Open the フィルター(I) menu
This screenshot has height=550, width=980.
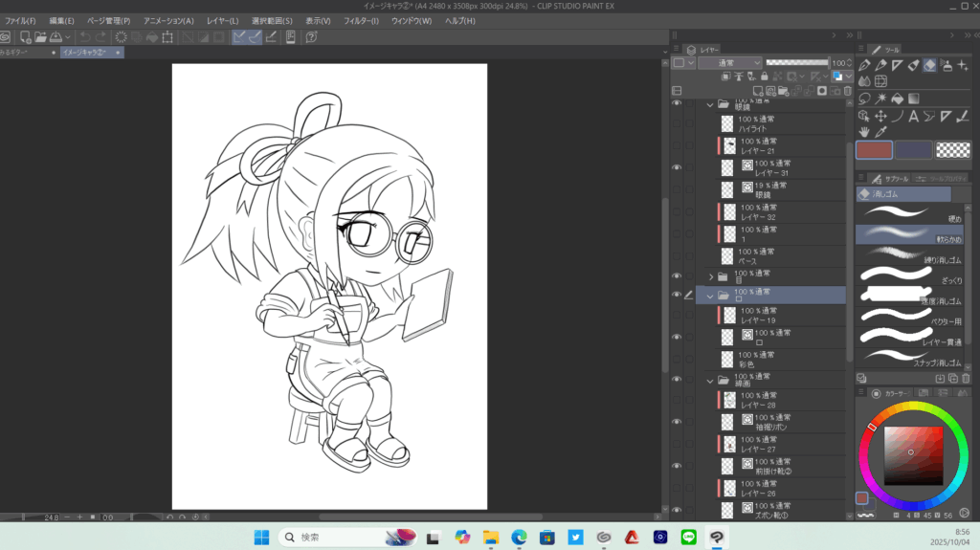click(361, 20)
